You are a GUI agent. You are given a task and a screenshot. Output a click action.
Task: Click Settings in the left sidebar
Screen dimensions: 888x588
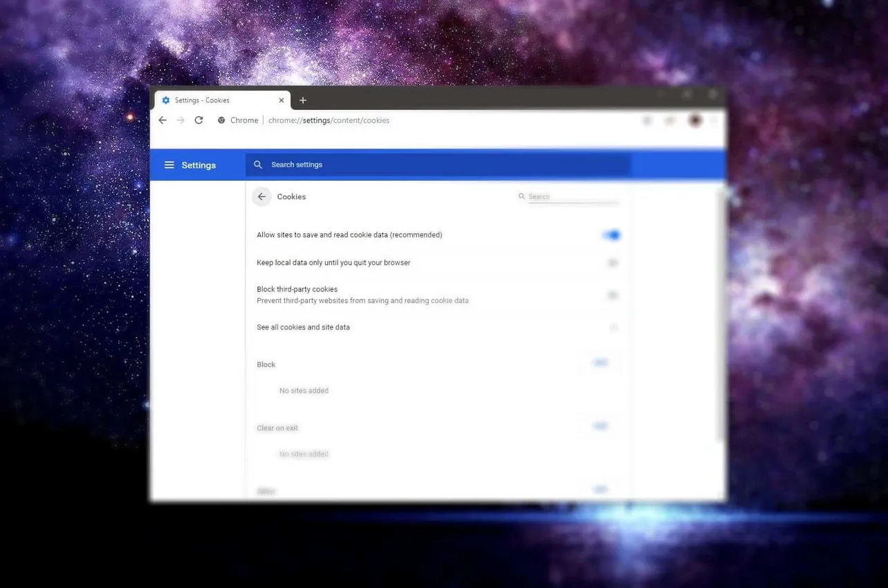tap(198, 165)
